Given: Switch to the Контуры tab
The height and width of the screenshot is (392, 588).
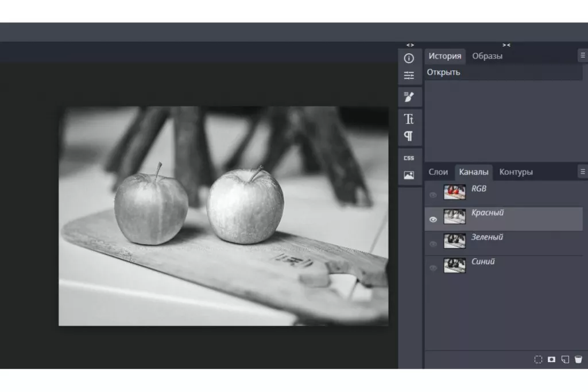Looking at the screenshot, I should coord(516,172).
